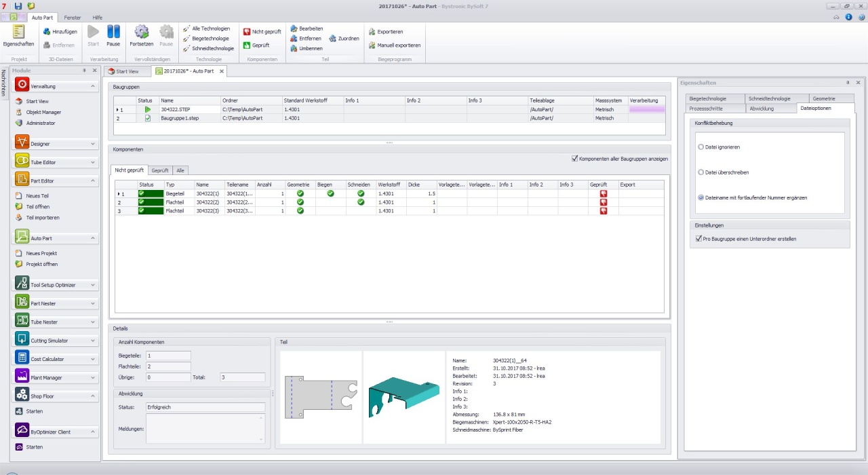
Task: Toggle Komponenten aller Baugruppen anzeigen checkbox
Action: click(575, 159)
